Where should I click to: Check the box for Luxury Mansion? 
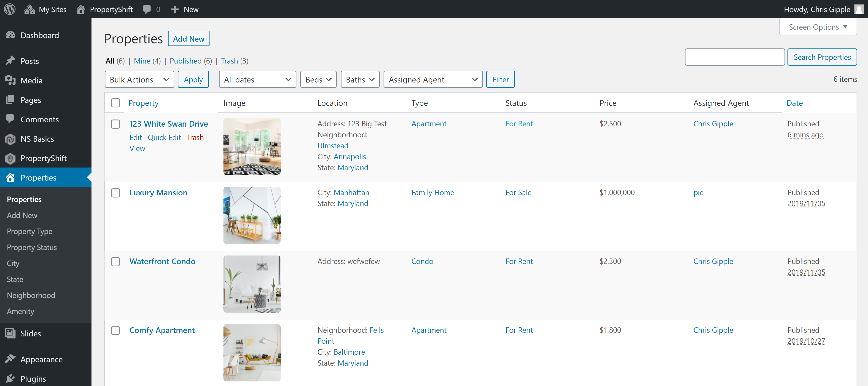pos(116,193)
